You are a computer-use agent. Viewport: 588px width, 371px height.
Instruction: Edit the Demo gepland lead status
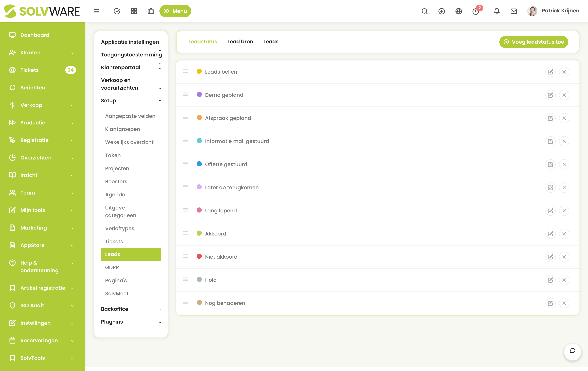coord(550,95)
